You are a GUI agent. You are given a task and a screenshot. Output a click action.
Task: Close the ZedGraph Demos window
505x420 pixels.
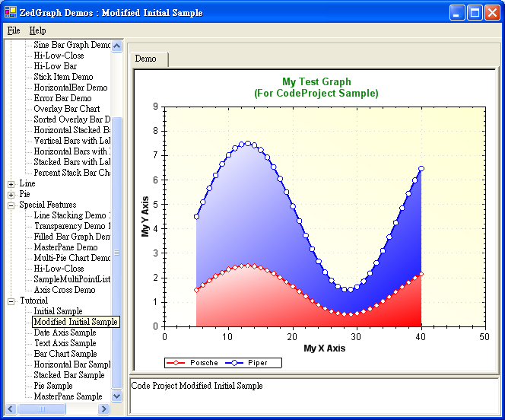coord(492,13)
